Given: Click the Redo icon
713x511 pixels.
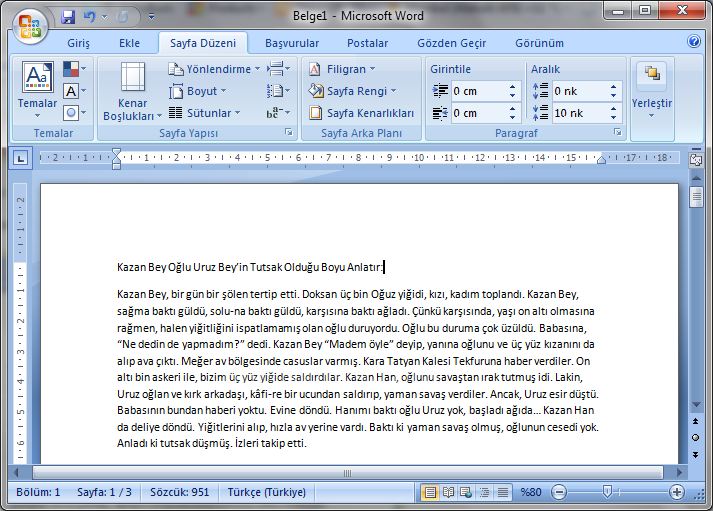Looking at the screenshot, I should click(122, 17).
